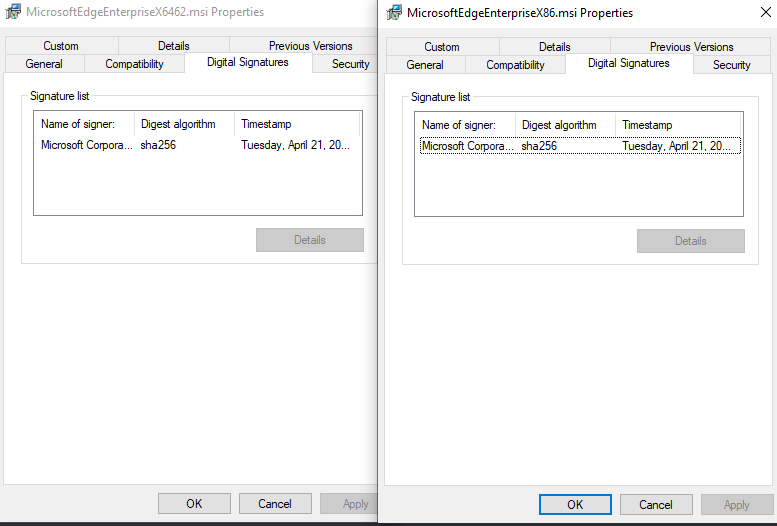
Task: Click MSI installer icon in X6462 title bar
Action: tap(13, 11)
